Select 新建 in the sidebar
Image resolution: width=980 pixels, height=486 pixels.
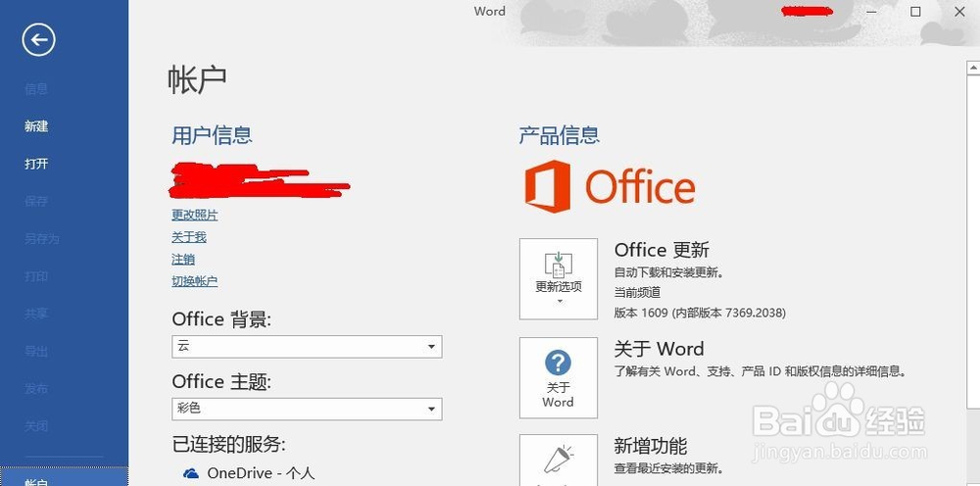[36, 126]
